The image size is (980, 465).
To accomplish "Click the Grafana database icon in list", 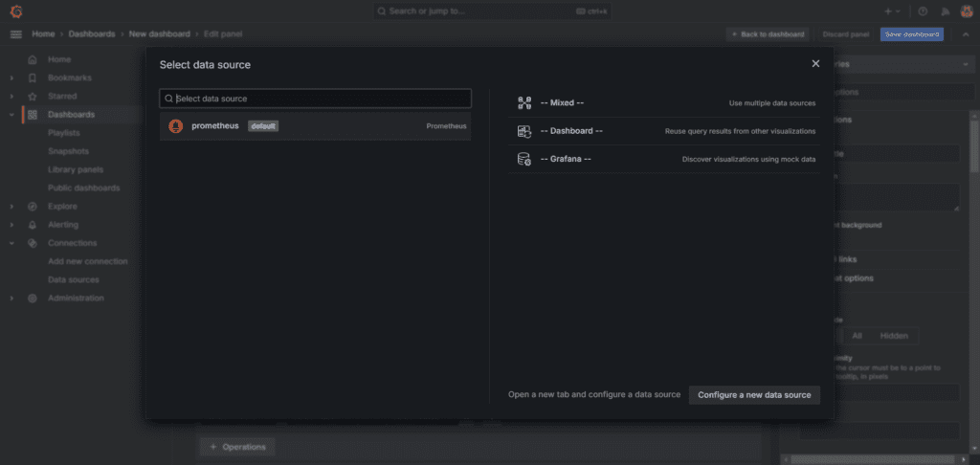I will coord(523,160).
